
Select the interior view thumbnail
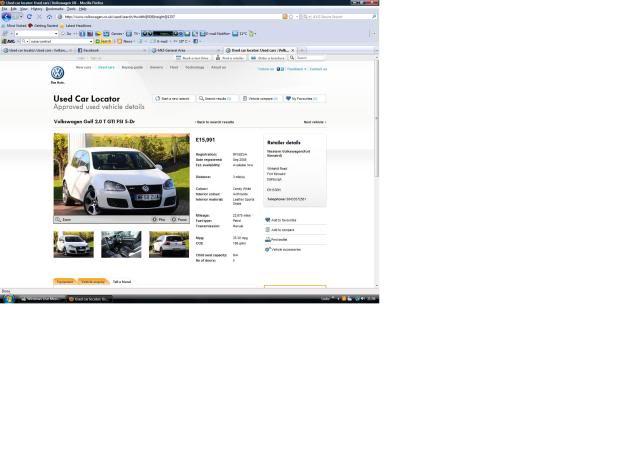tap(121, 245)
